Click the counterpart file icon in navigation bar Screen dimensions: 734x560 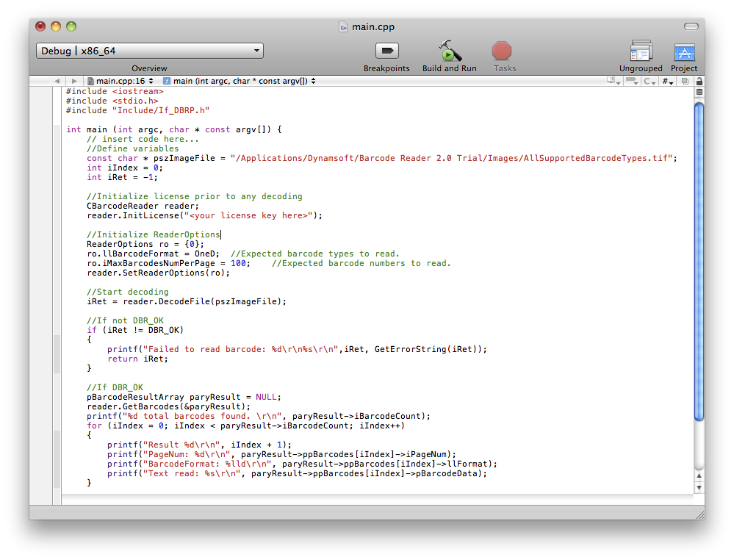(x=685, y=81)
